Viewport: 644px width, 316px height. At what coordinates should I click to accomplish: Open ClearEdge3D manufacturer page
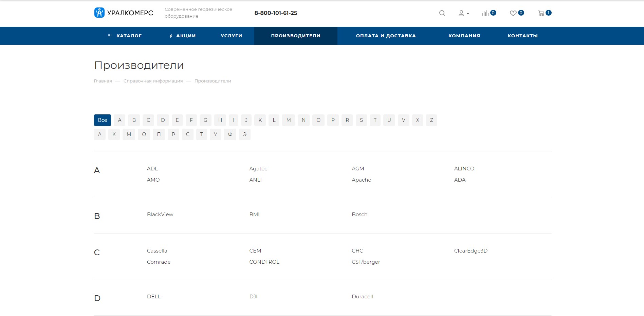coord(471,251)
